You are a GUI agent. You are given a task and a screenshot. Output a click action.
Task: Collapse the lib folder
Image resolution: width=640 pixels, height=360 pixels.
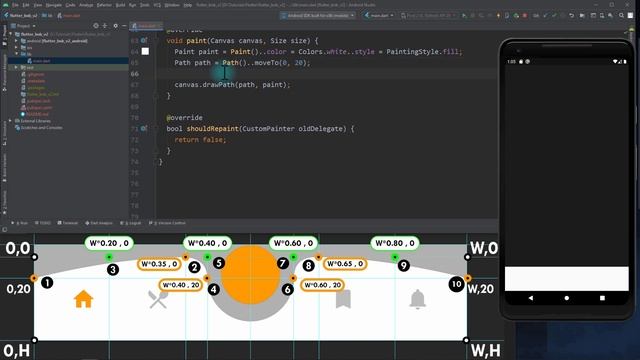17,54
